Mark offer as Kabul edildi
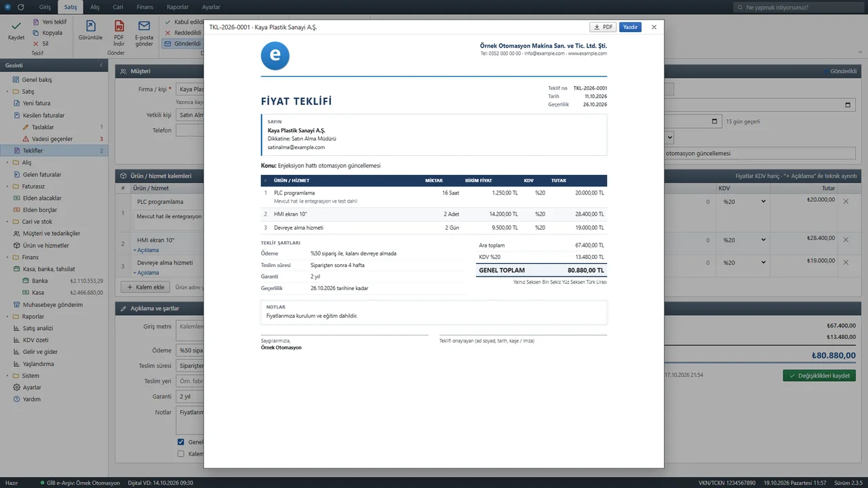868x488 pixels. (x=183, y=22)
